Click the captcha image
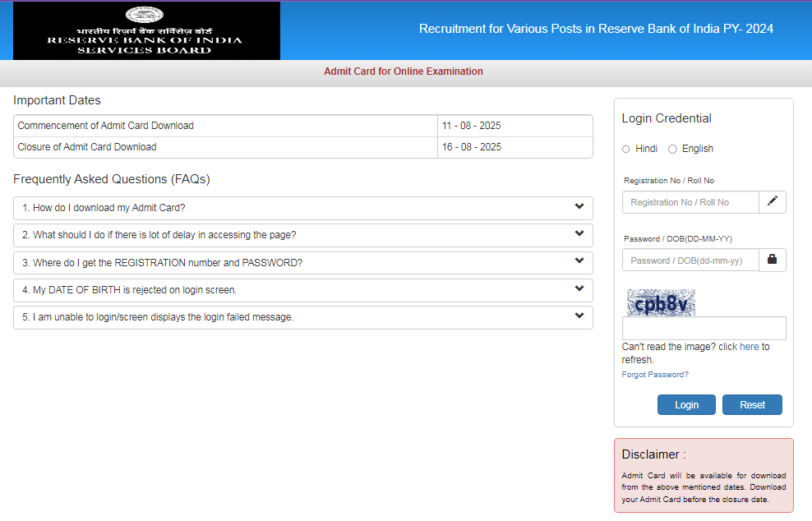This screenshot has height=521, width=812. (x=660, y=302)
